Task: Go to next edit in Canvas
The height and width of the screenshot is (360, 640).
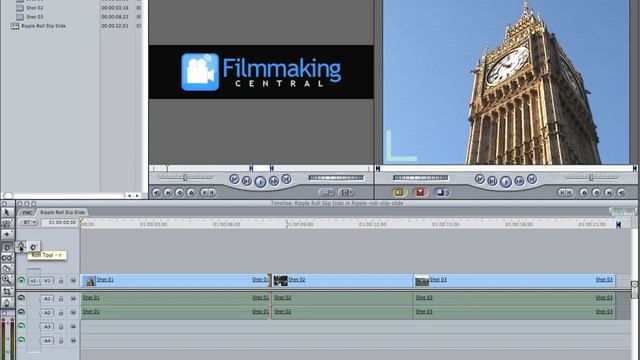Action: click(x=532, y=179)
